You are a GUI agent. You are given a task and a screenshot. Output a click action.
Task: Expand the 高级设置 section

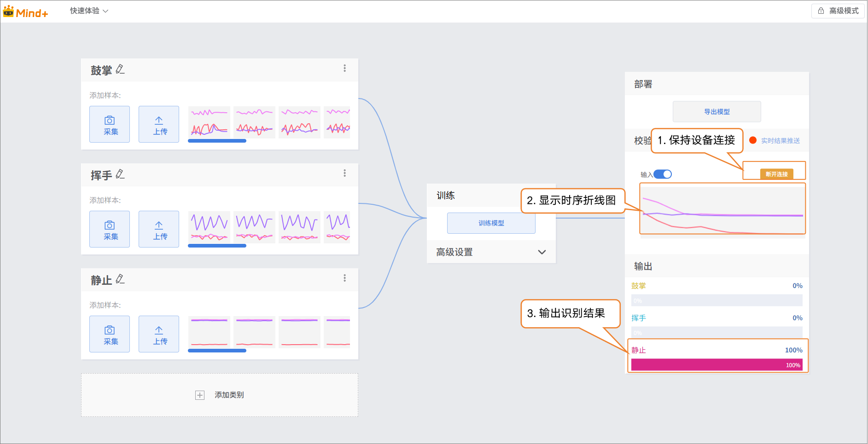click(542, 252)
